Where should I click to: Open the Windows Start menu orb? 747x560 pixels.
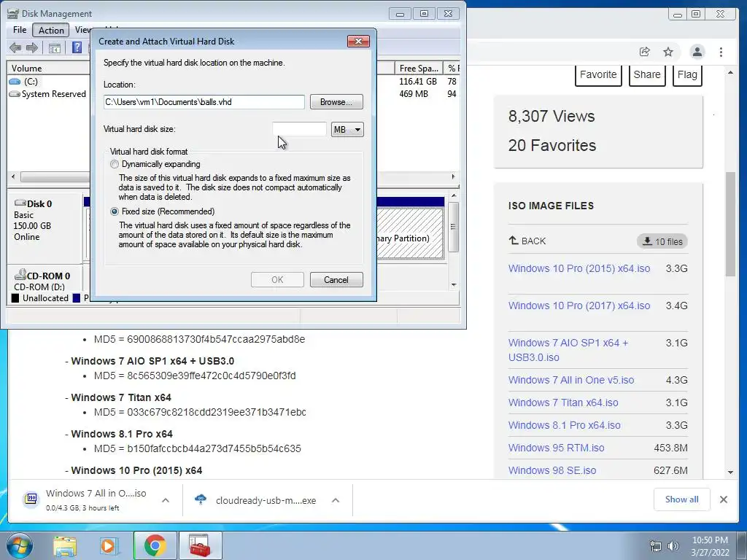[19, 545]
